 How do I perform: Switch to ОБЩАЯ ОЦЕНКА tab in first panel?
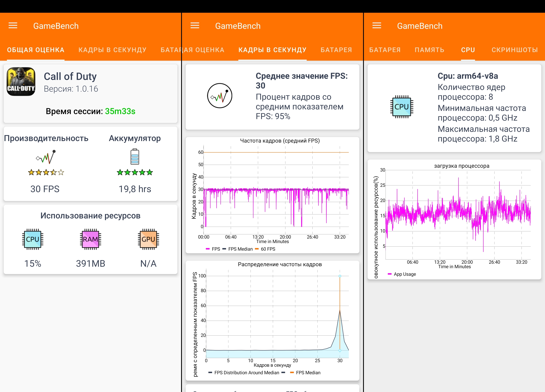(36, 50)
